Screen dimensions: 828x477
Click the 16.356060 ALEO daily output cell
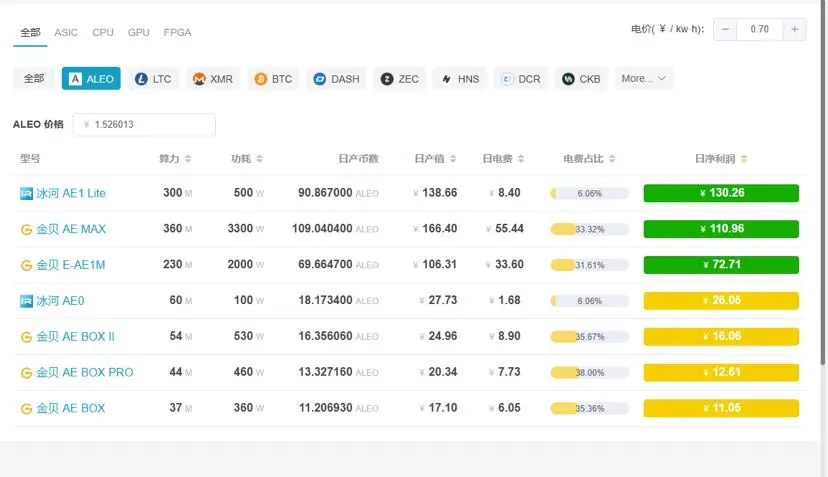click(x=338, y=336)
